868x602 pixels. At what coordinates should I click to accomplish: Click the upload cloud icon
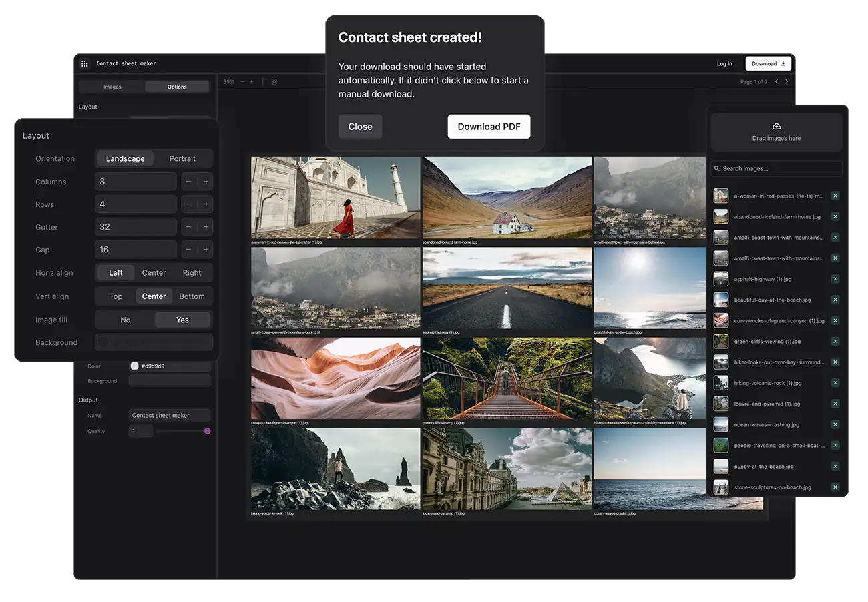(776, 127)
